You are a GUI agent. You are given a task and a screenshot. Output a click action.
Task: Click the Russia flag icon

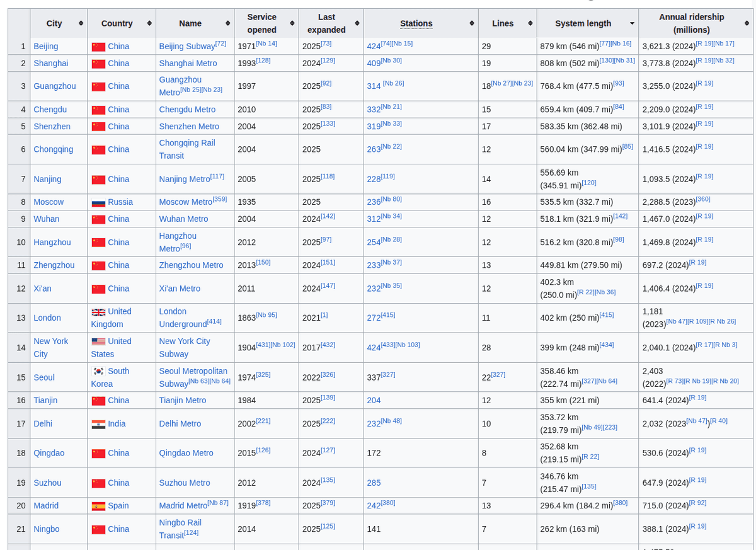[98, 202]
